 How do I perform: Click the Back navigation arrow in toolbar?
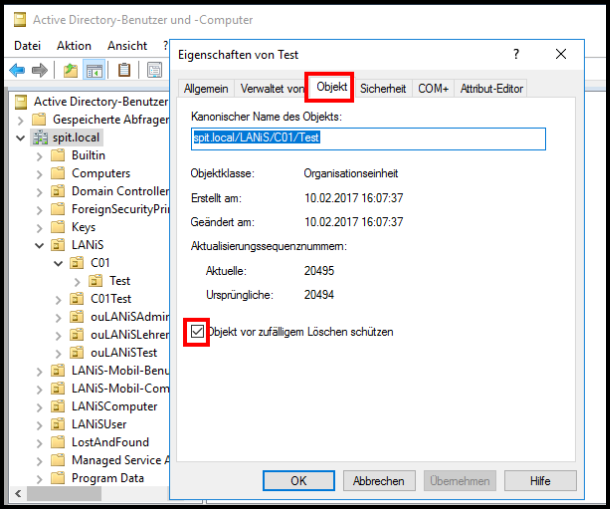[18, 70]
